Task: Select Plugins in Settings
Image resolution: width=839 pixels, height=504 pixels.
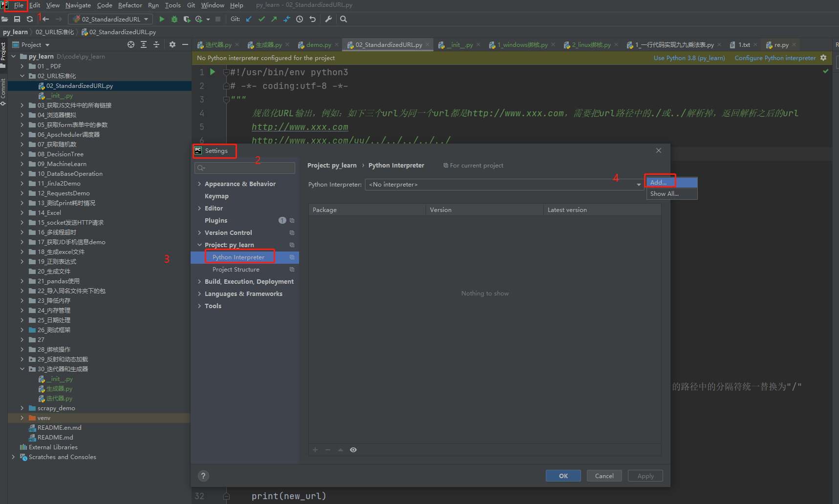Action: pos(216,220)
